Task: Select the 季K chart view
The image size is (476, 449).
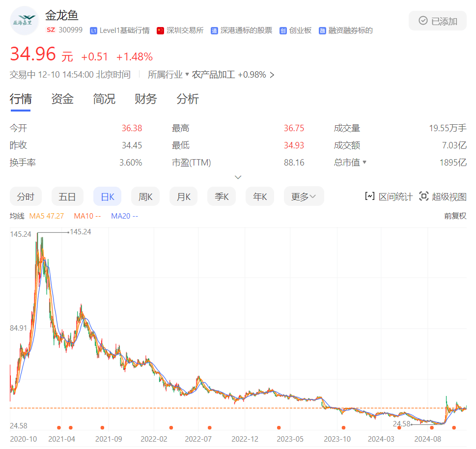Action: pyautogui.click(x=222, y=196)
